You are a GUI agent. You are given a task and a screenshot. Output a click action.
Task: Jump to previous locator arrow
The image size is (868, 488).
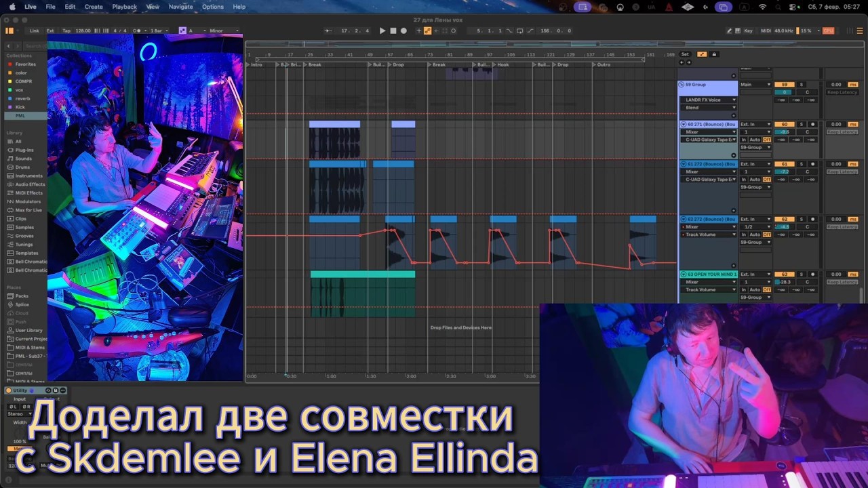point(682,62)
